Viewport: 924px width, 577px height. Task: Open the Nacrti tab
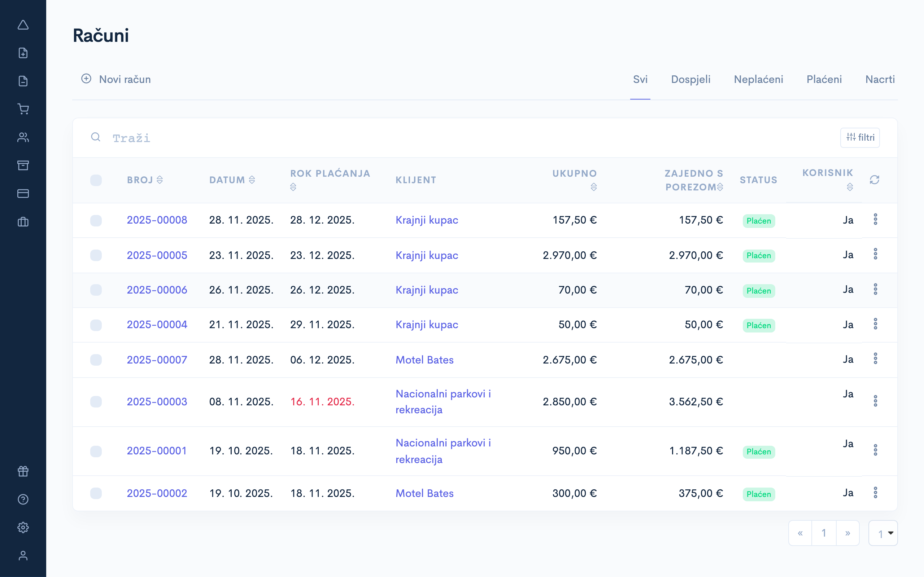880,79
